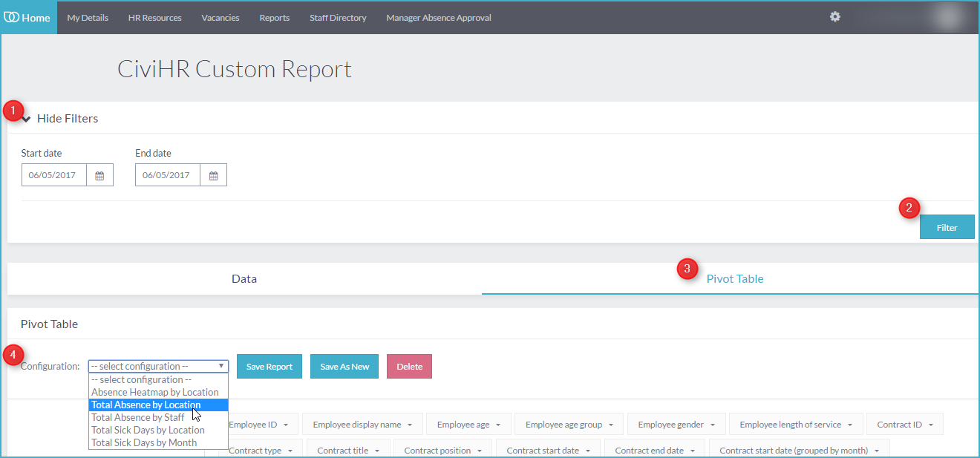Click the red Delete button
The height and width of the screenshot is (458, 980).
(409, 367)
